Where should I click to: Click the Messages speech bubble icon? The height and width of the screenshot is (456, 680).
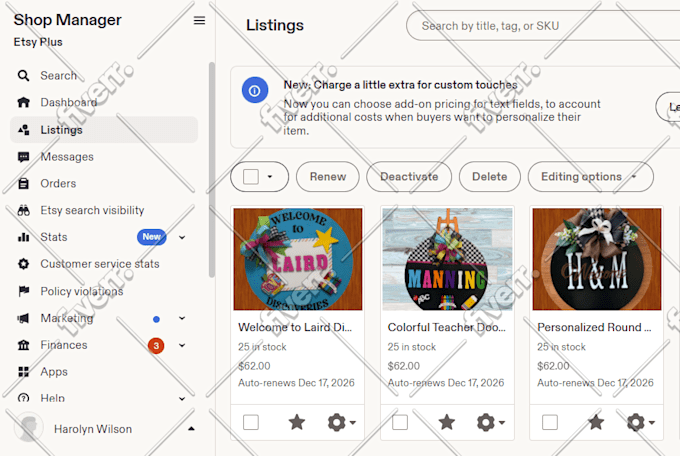(x=23, y=157)
